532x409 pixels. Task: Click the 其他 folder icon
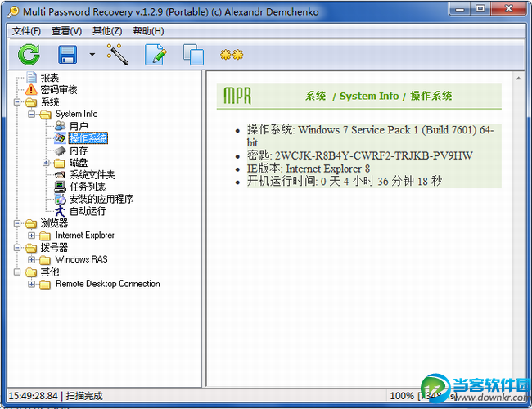30,272
